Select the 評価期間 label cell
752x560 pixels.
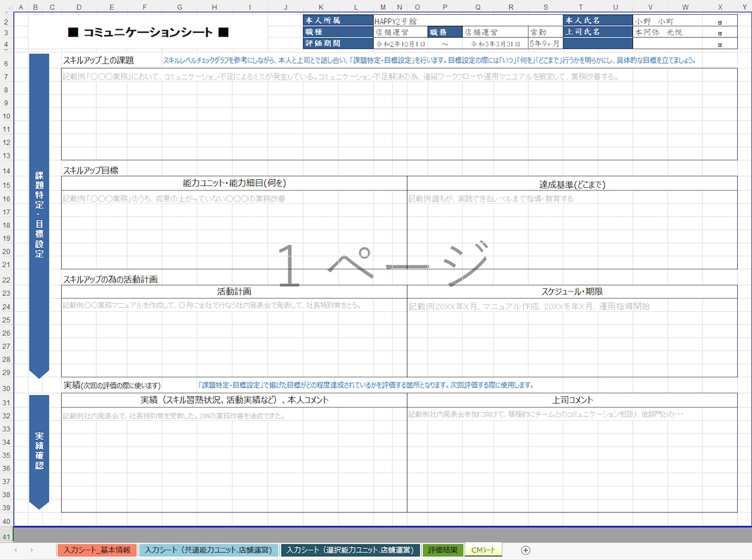pyautogui.click(x=338, y=44)
